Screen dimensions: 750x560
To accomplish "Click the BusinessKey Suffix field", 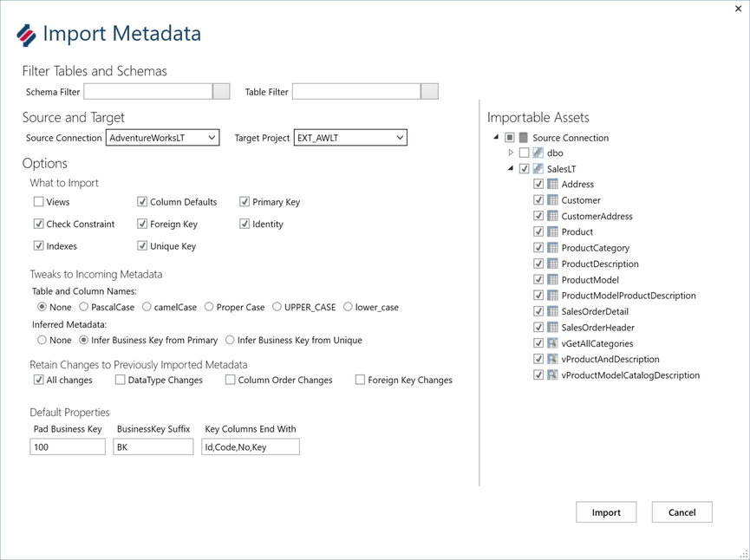I will [x=153, y=446].
